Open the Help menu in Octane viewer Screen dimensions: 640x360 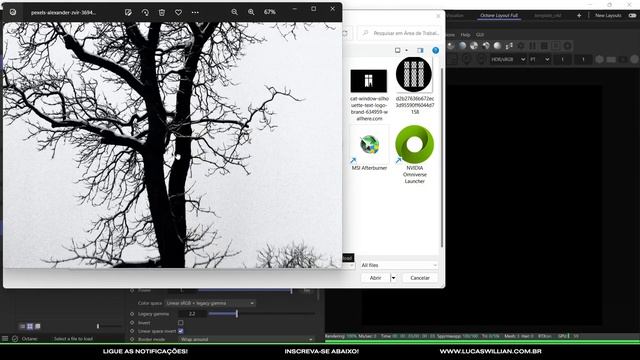pyautogui.click(x=466, y=35)
